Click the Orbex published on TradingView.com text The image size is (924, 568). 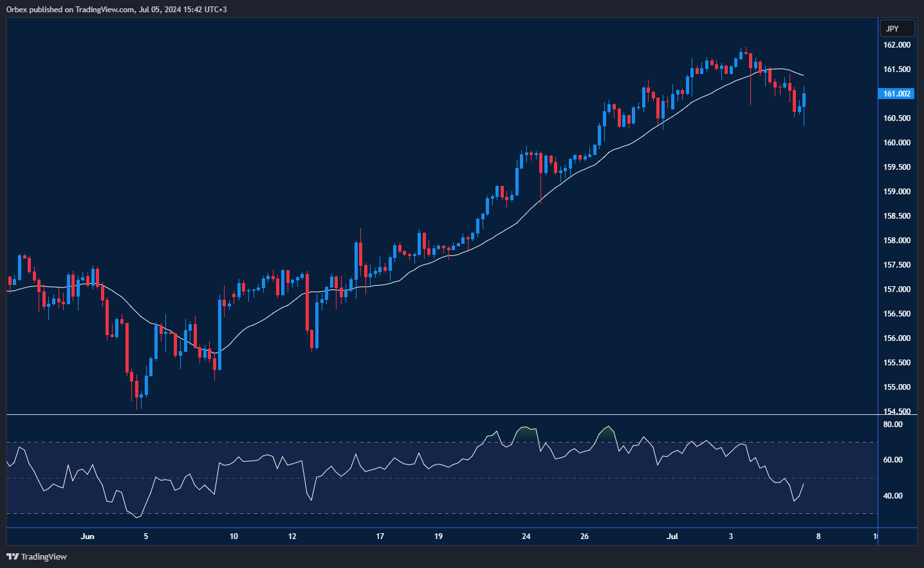click(x=116, y=10)
